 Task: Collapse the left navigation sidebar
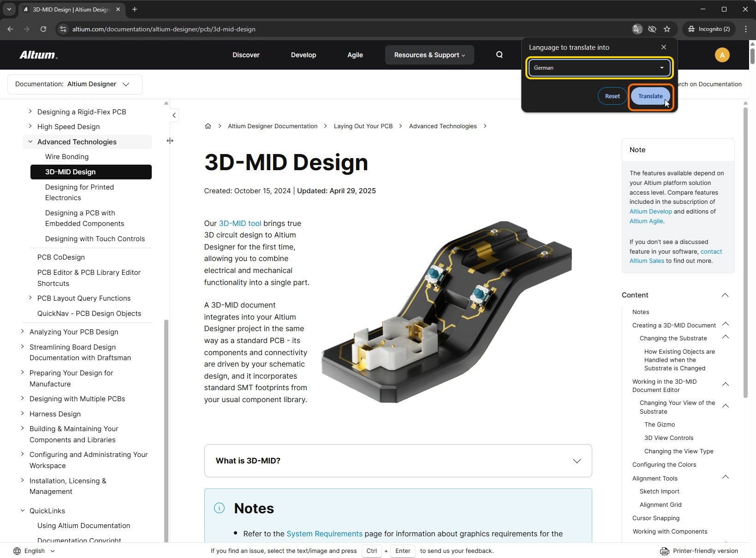(174, 115)
